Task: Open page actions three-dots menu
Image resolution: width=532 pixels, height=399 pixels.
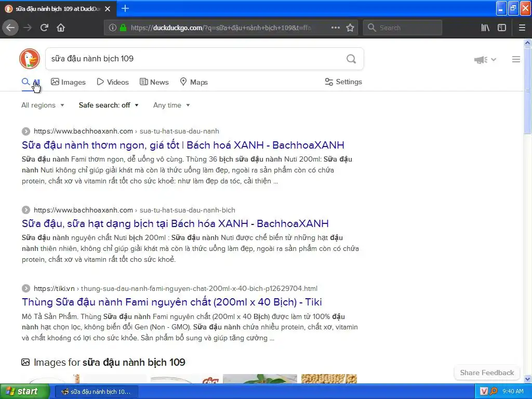Action: (x=335, y=28)
